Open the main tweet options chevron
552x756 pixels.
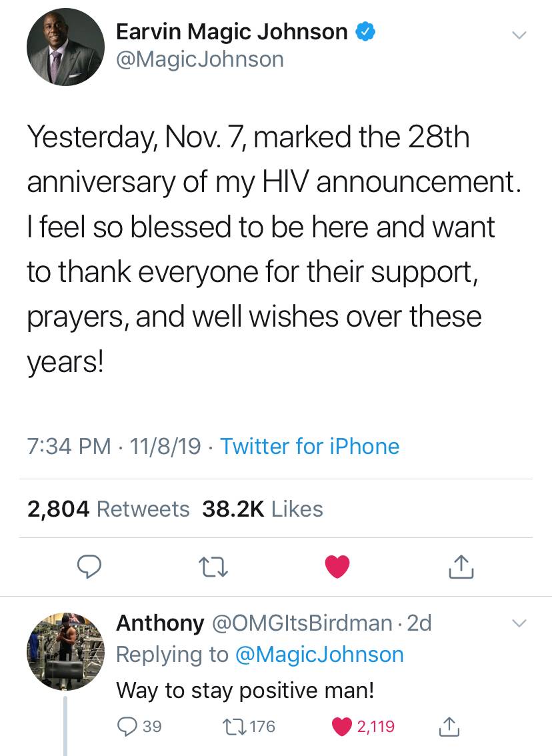(x=519, y=35)
